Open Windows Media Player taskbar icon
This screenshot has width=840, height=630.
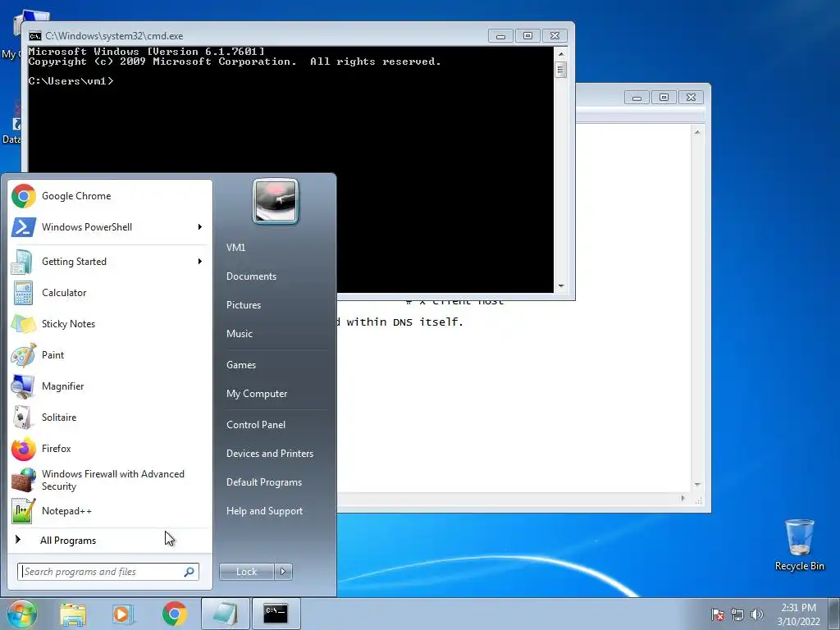(x=123, y=614)
